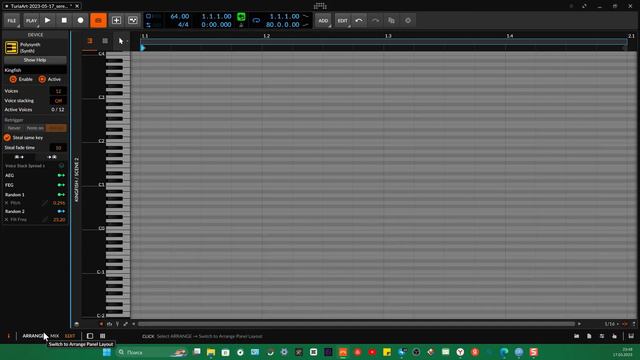
Task: Click the undo arrow icon
Action: [359, 20]
